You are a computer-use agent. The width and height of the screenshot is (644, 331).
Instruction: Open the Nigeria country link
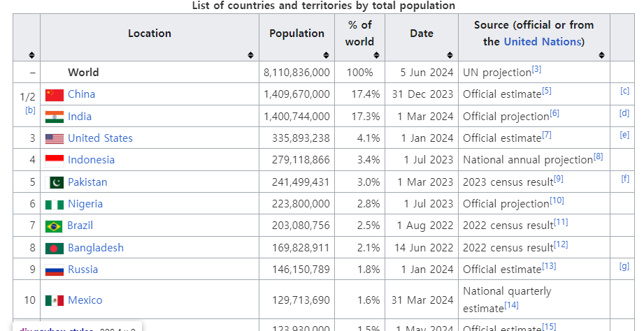click(x=85, y=204)
